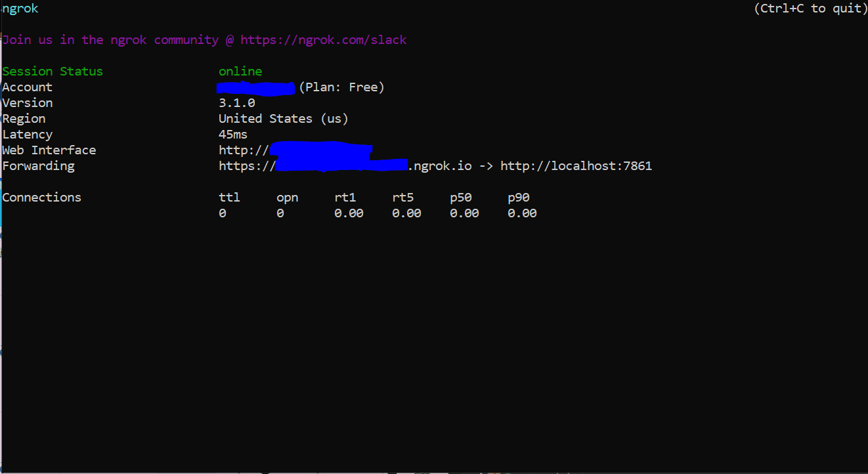Select the 'Connections' label

[42, 198]
